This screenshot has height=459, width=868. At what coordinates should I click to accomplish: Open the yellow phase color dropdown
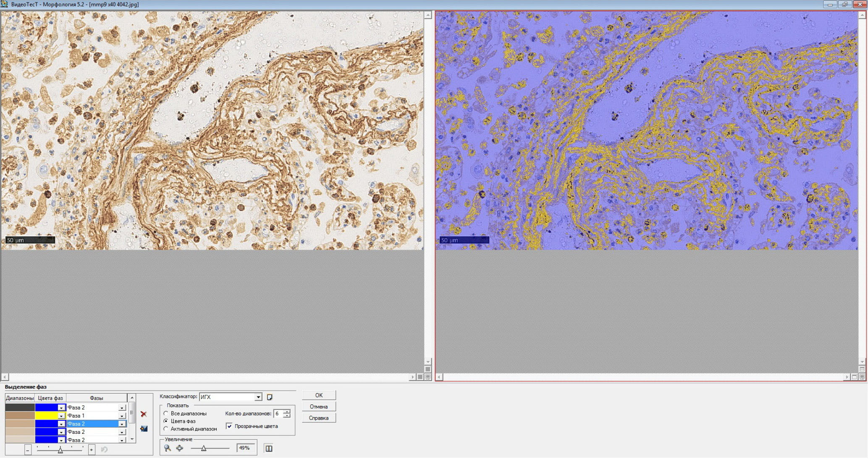click(61, 416)
